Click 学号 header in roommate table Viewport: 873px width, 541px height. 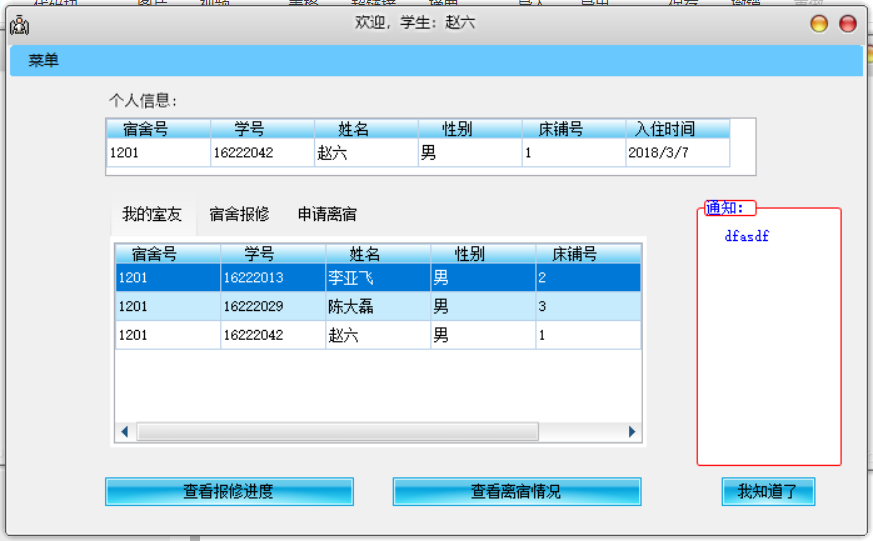[273, 254]
